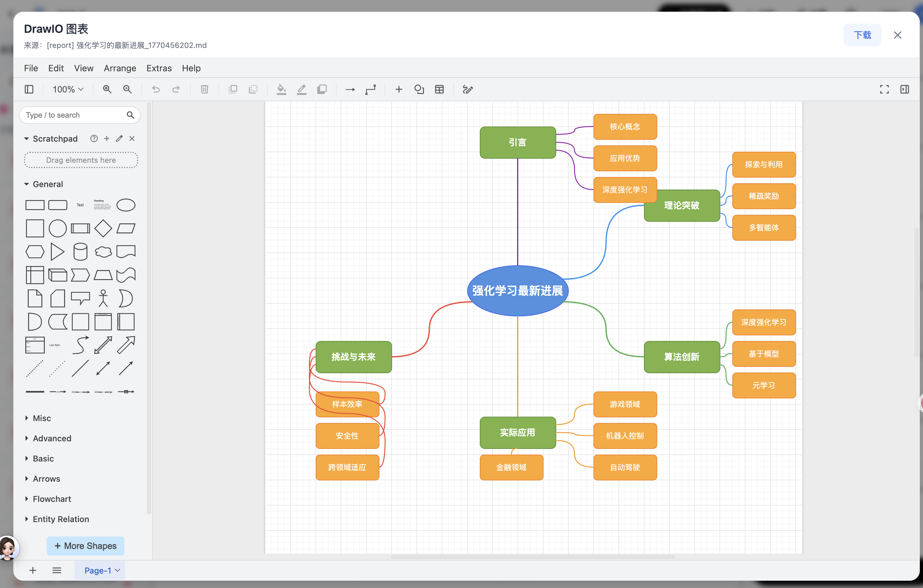Select the Freehand drawing icon
The image size is (923, 588).
click(x=467, y=89)
